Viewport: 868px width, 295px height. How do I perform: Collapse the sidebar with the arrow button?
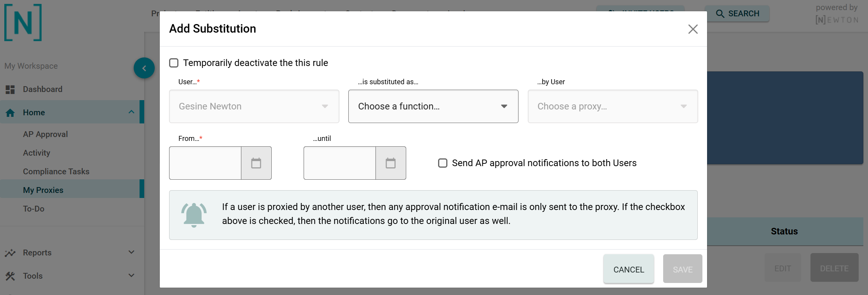tap(144, 68)
